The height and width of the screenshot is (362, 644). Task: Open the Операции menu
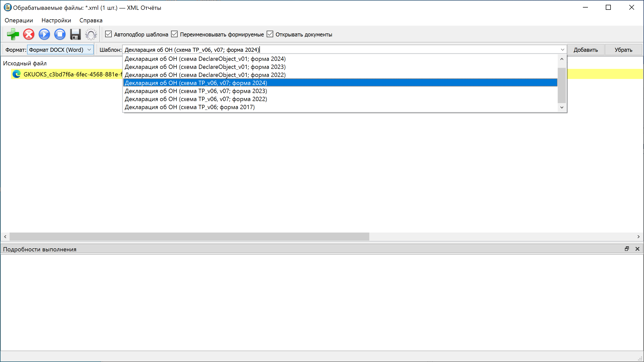(x=19, y=20)
